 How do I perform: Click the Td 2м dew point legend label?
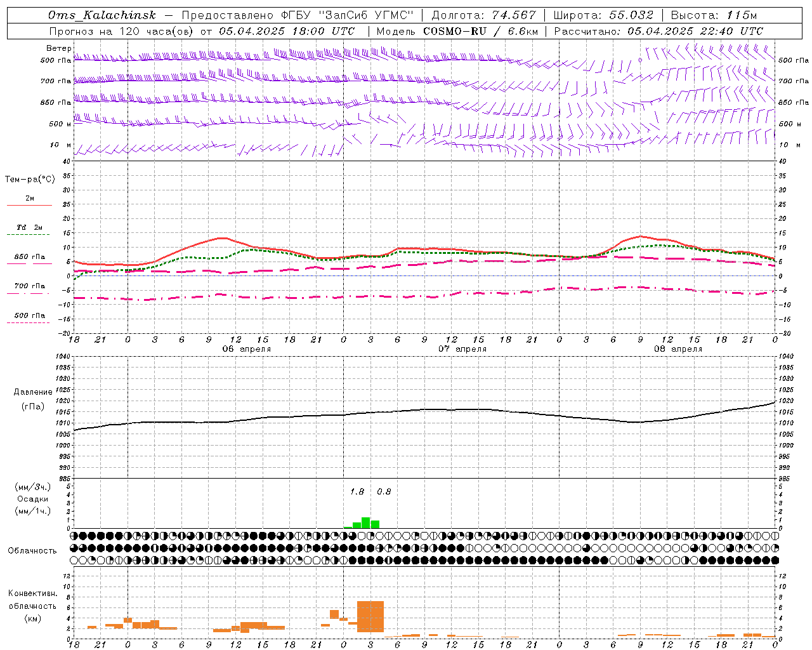(29, 227)
